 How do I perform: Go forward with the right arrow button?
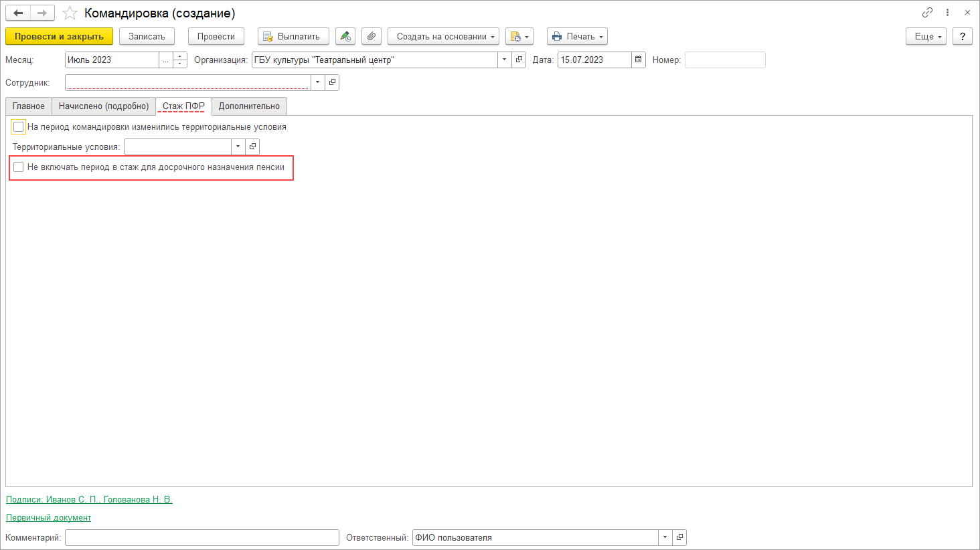pyautogui.click(x=42, y=13)
